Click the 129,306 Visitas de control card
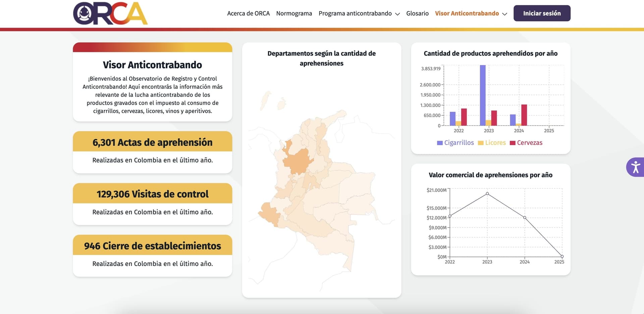This screenshot has height=314, width=644. click(x=153, y=204)
